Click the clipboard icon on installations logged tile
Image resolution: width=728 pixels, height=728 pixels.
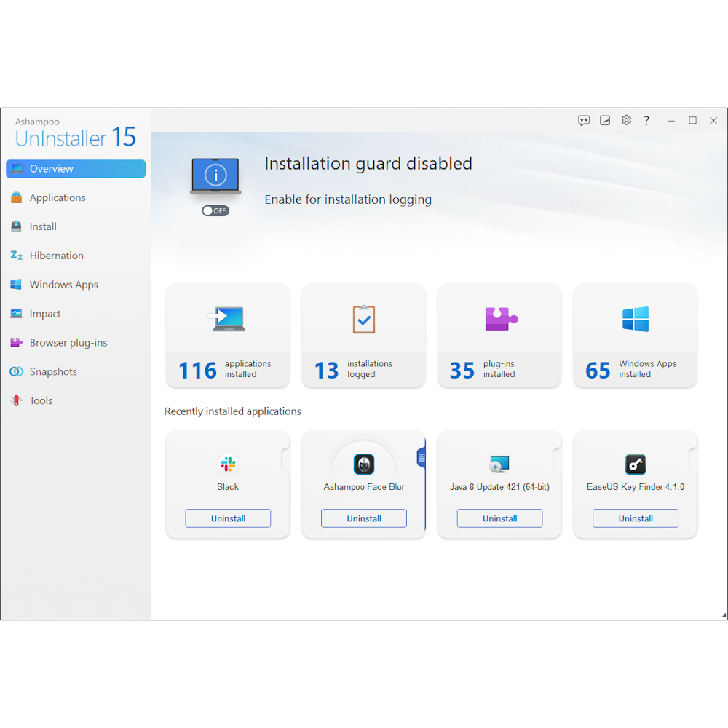[363, 319]
